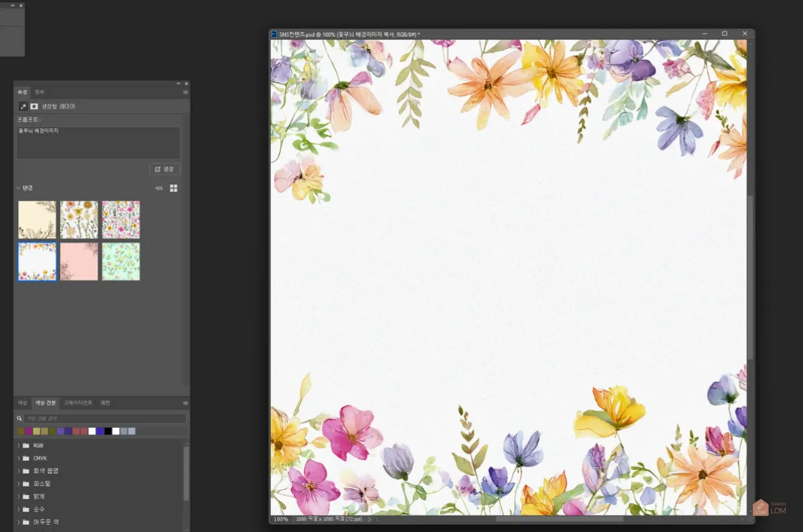The image size is (803, 532).
Task: Switch variations to grid view
Action: point(174,189)
